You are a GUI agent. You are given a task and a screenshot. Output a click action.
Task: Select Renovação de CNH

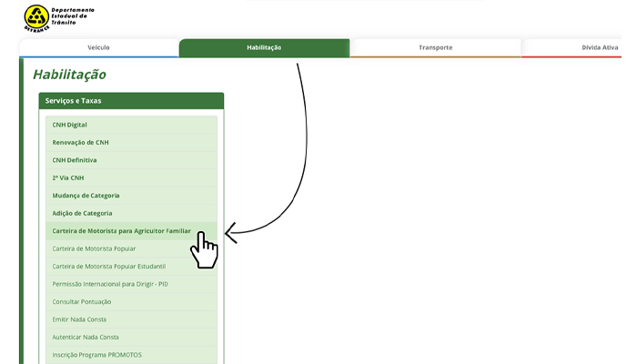pyautogui.click(x=131, y=143)
